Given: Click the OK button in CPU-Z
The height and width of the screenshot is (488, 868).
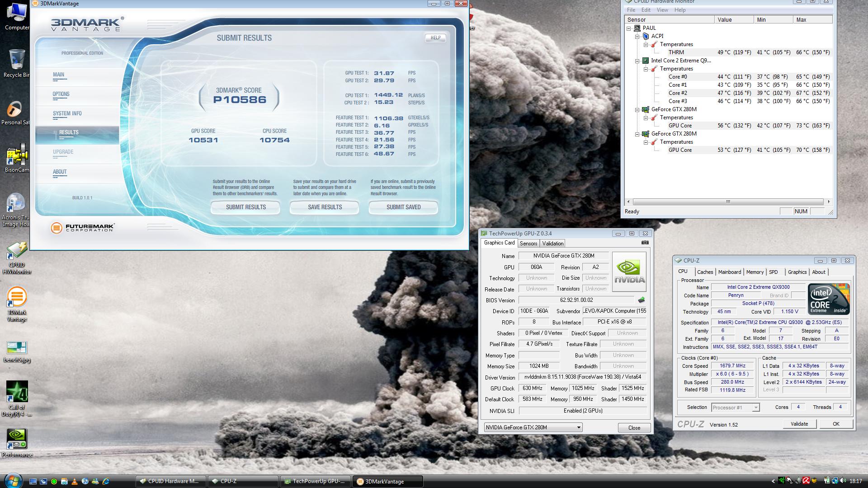Looking at the screenshot, I should tap(836, 424).
